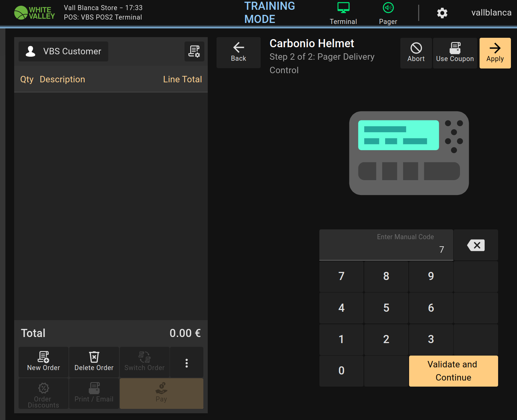This screenshot has width=517, height=420.
Task: Click the pager device illustration
Action: [x=409, y=153]
